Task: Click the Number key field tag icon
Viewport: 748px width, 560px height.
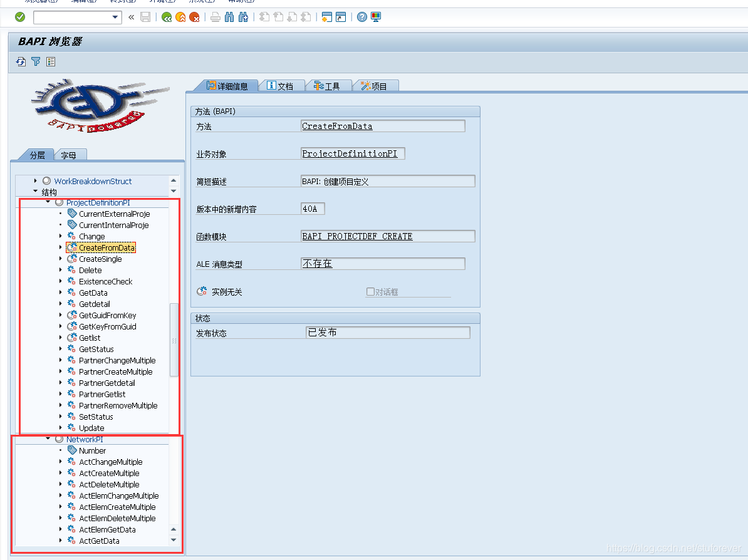Action: tap(72, 450)
